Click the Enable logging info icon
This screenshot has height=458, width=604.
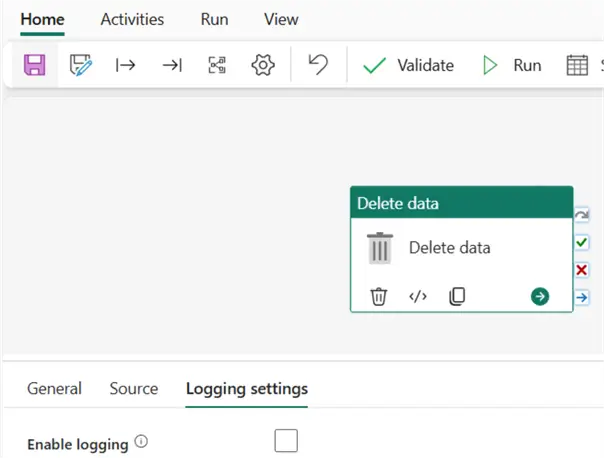point(141,442)
